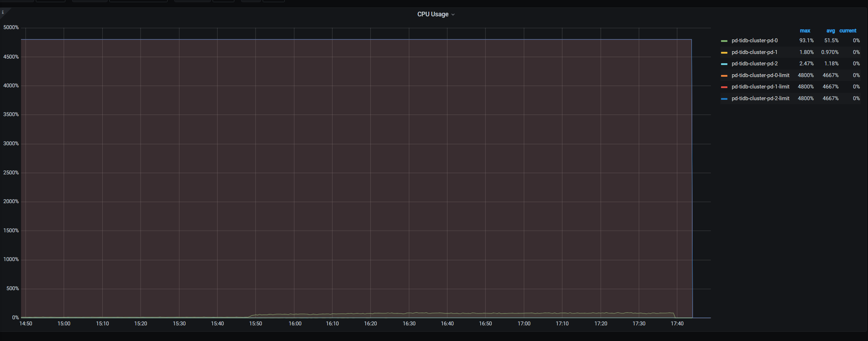This screenshot has width=868, height=341.
Task: Sort legend by current column header
Action: click(x=848, y=31)
